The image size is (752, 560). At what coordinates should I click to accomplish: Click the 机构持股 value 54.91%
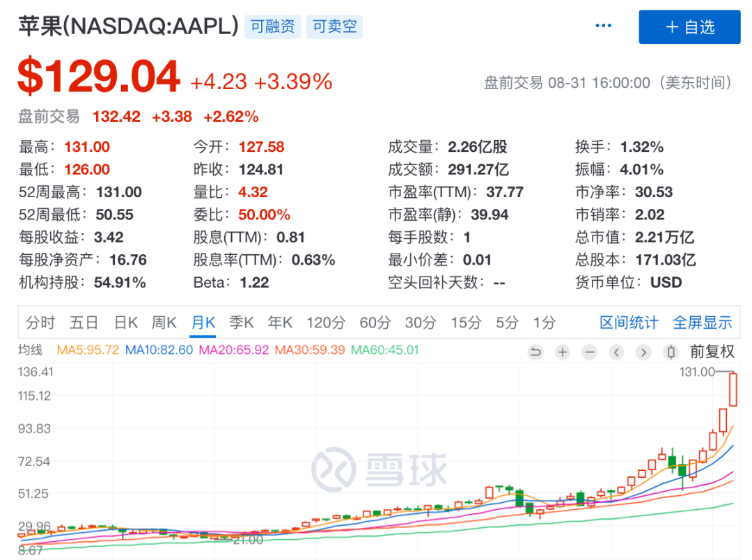click(x=120, y=282)
